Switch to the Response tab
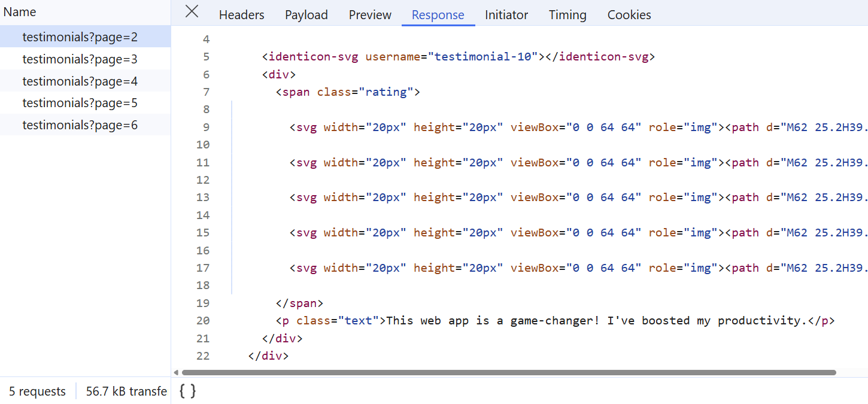 click(438, 14)
